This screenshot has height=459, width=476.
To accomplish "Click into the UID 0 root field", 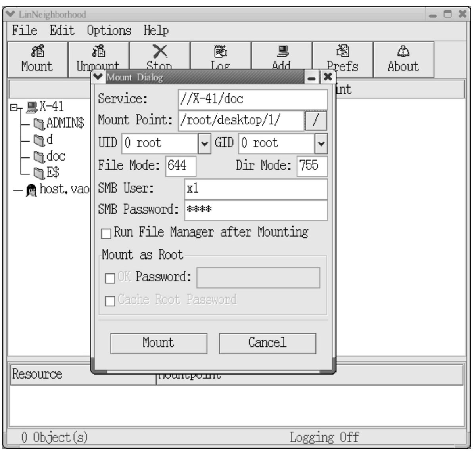I will click(x=159, y=143).
